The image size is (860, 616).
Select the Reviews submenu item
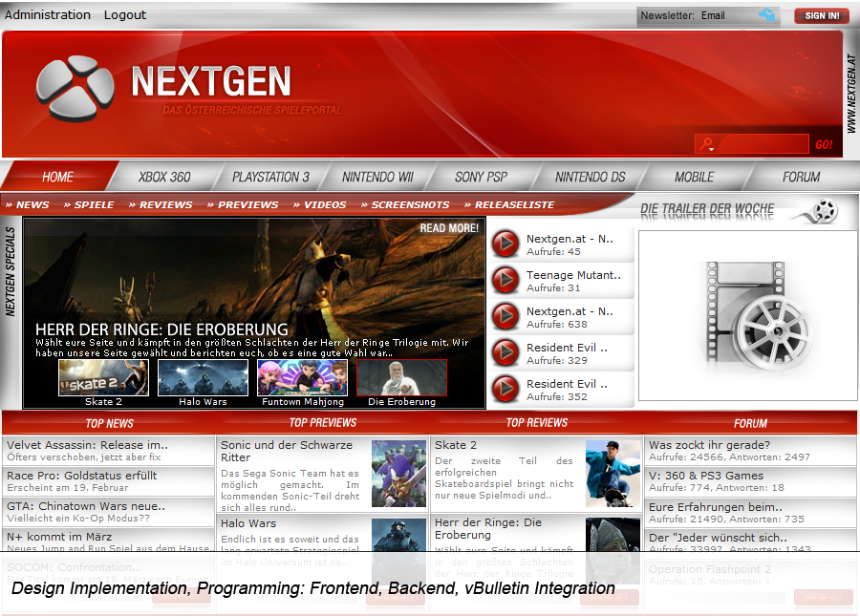point(165,204)
